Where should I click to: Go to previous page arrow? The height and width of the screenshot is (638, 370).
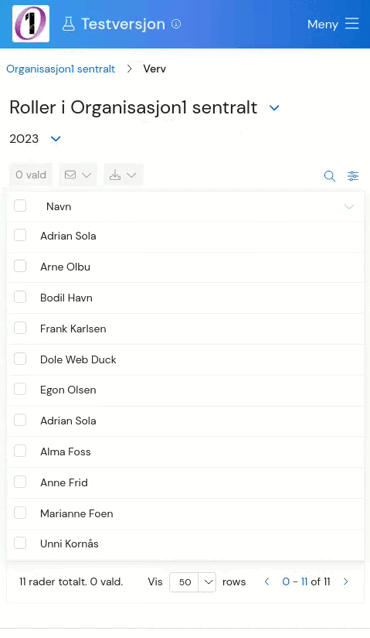(267, 581)
